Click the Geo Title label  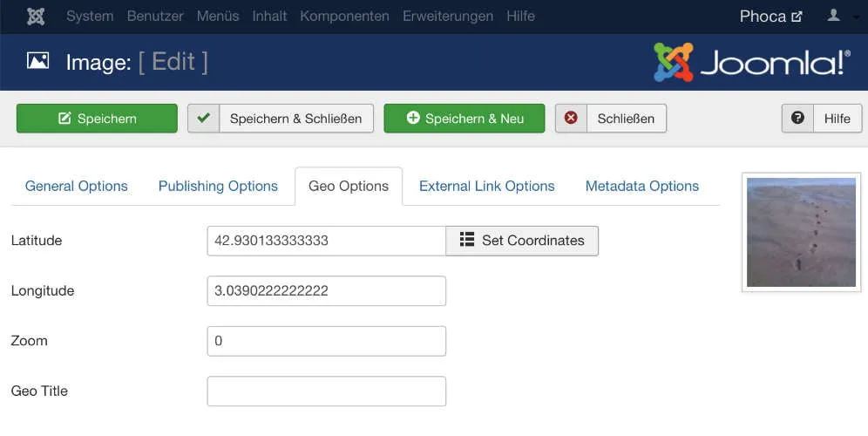[39, 392]
